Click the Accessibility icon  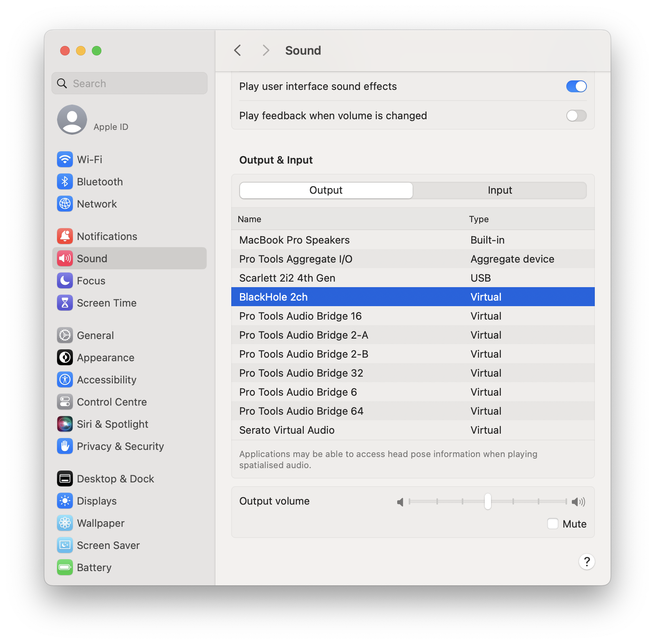point(65,380)
